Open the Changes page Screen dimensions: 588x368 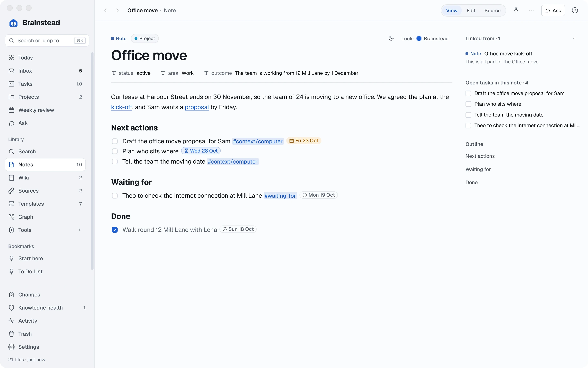[x=47, y=295]
